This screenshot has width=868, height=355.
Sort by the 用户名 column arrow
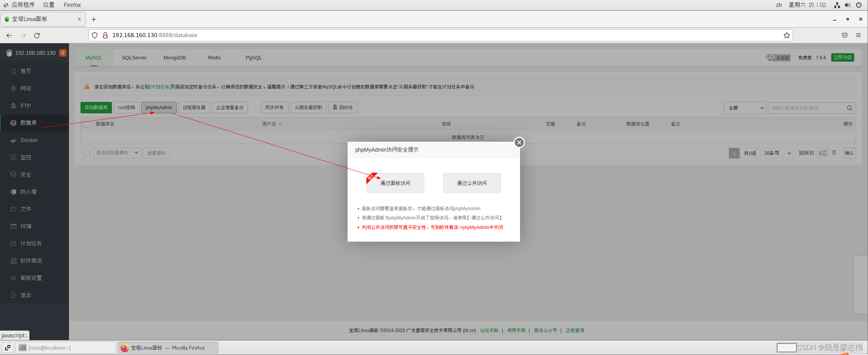(x=281, y=124)
